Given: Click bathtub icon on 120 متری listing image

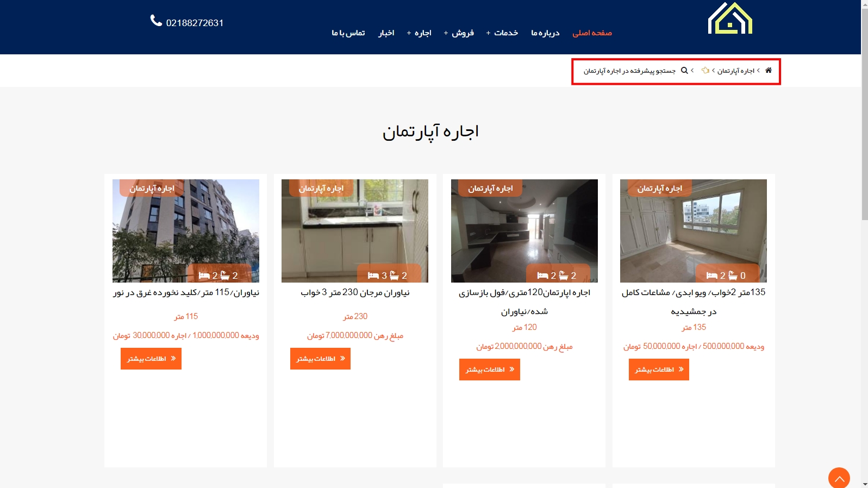Looking at the screenshot, I should [x=564, y=276].
